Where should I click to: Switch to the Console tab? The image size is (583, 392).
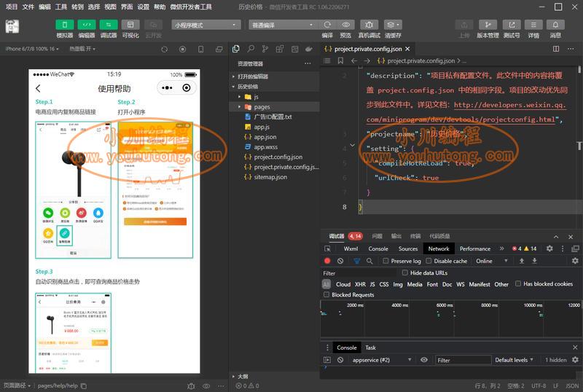point(378,248)
